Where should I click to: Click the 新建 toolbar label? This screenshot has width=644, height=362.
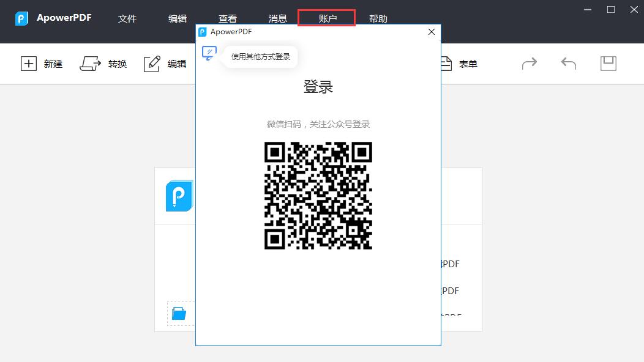[53, 64]
